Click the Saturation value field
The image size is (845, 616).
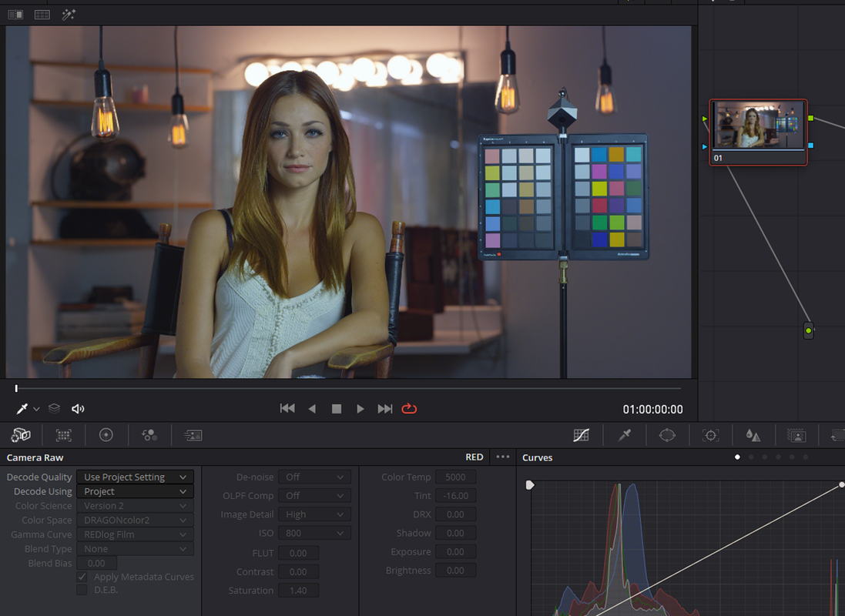coord(298,590)
